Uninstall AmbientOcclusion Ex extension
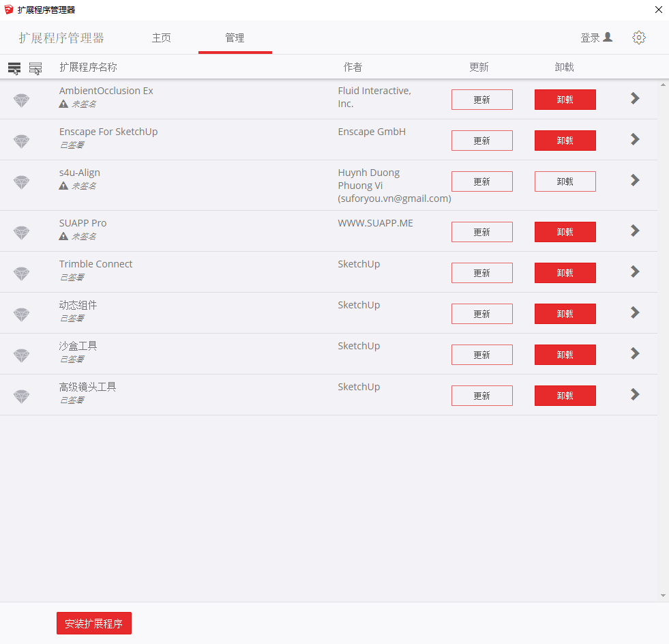The width and height of the screenshot is (669, 644). click(x=565, y=100)
